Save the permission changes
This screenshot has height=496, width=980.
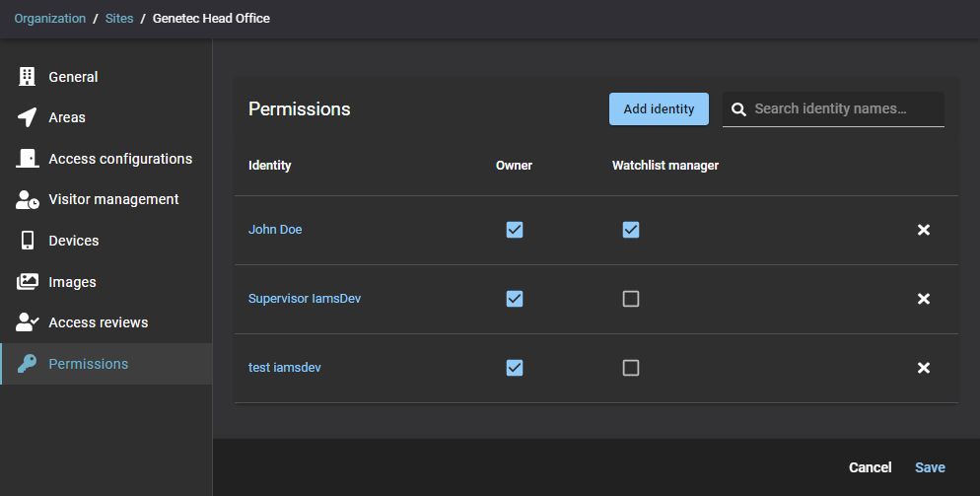pyautogui.click(x=929, y=467)
